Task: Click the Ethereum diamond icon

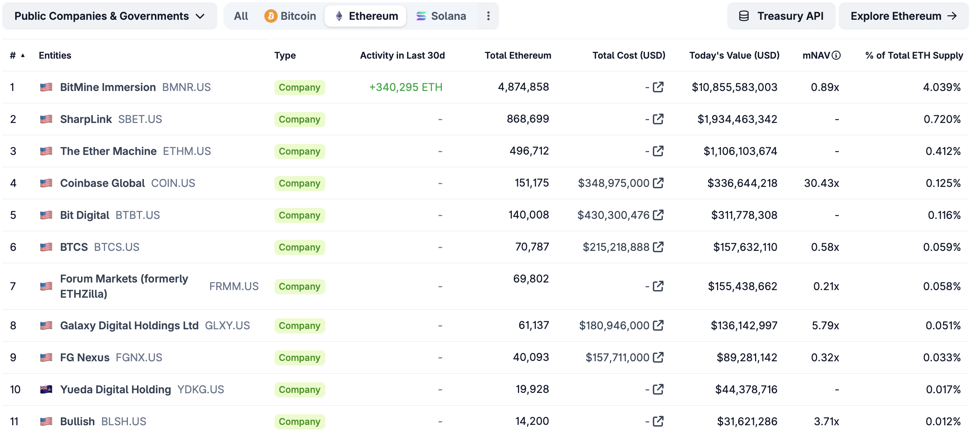Action: [x=338, y=16]
